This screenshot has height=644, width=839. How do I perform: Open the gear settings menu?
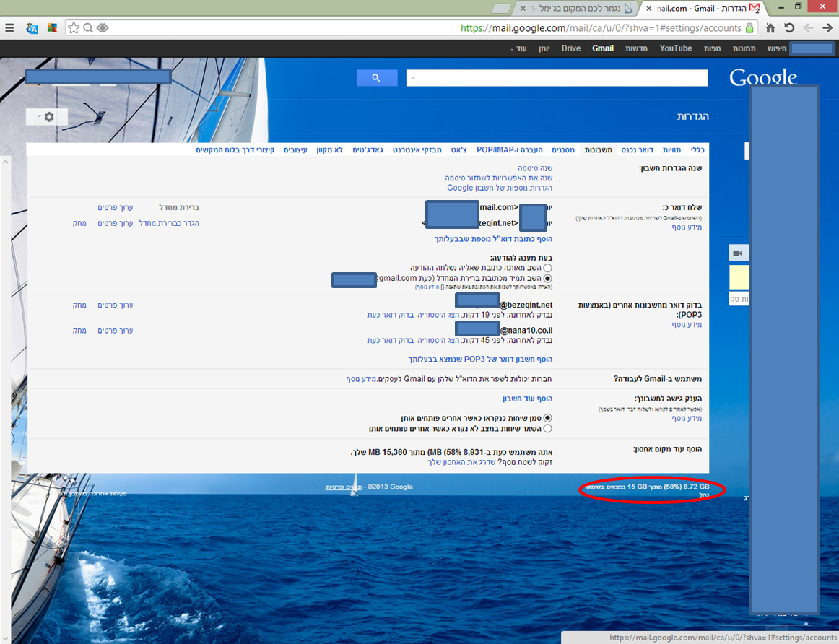pos(46,117)
